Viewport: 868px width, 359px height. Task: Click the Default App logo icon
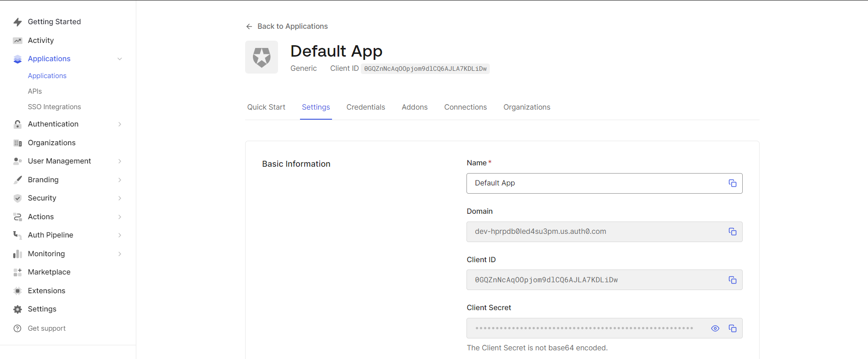[x=262, y=57]
